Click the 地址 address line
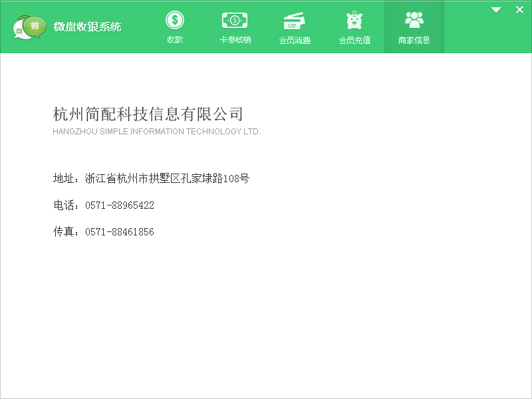Image resolution: width=532 pixels, height=399 pixels. click(x=152, y=178)
